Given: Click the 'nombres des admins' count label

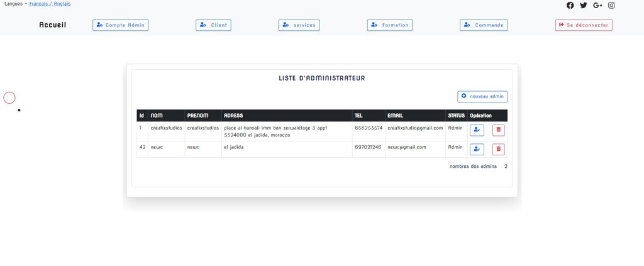Looking at the screenshot, I should (x=473, y=166).
